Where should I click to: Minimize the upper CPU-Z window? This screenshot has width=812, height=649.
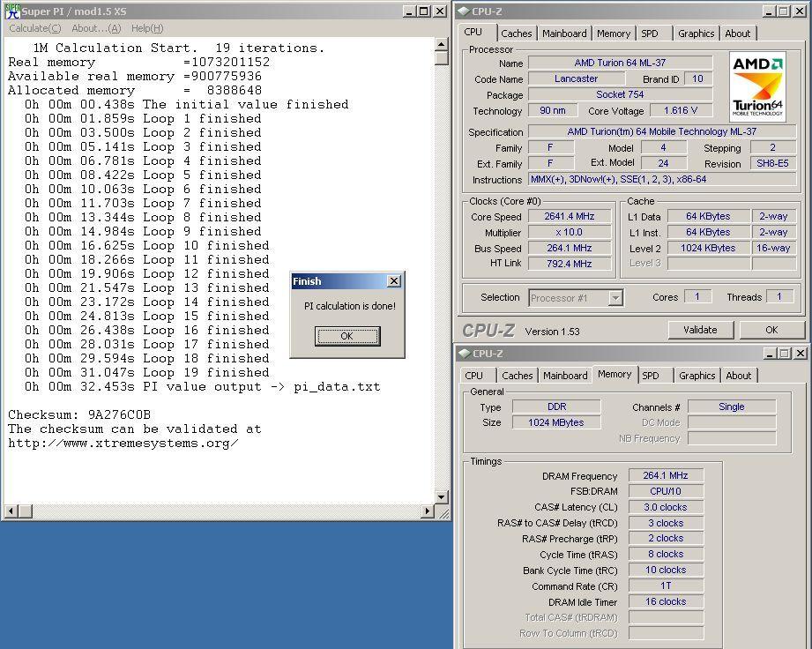pyautogui.click(x=769, y=11)
